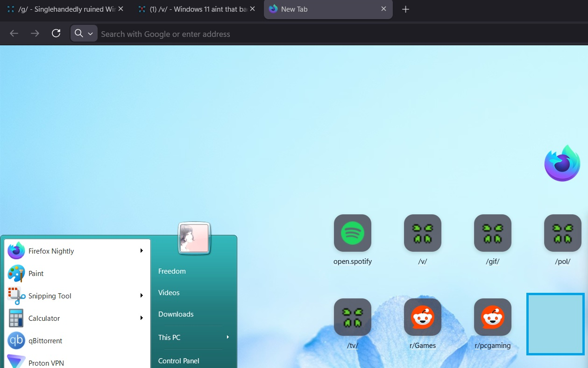Go forward to the next page
Image resolution: width=588 pixels, height=368 pixels.
[x=35, y=34]
